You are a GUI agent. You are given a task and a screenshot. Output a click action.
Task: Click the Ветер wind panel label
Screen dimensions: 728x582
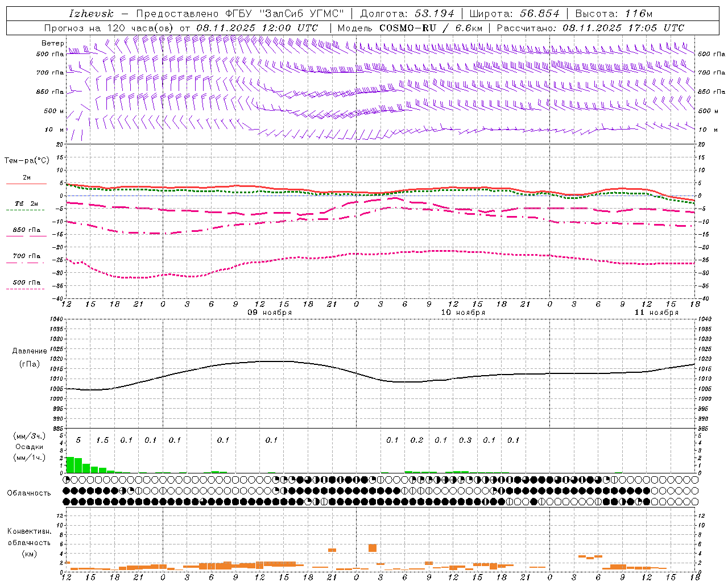(52, 43)
